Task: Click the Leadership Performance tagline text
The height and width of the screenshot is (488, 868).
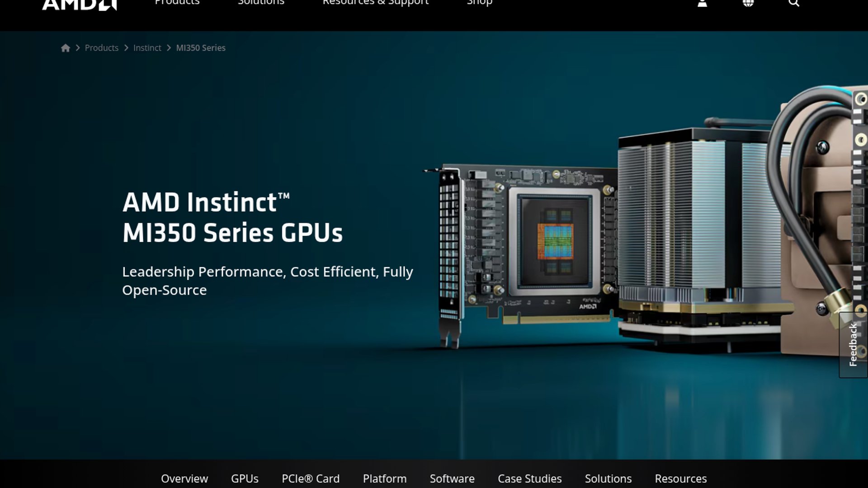Action: (268, 281)
